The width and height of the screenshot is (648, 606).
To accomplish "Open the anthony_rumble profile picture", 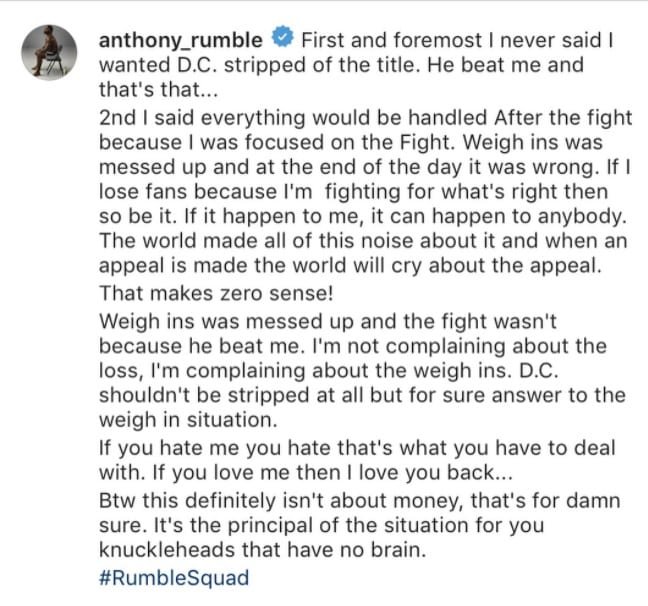I will [49, 52].
